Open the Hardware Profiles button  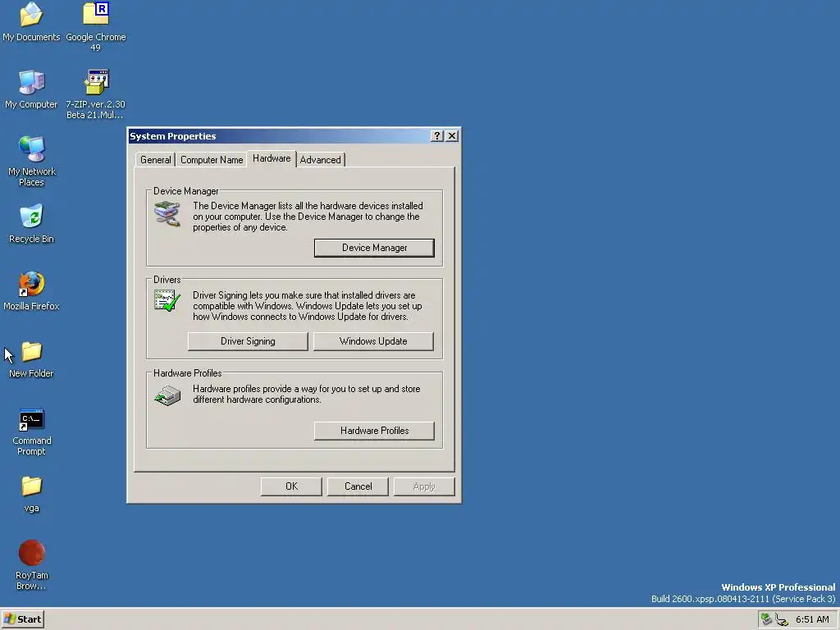(374, 431)
